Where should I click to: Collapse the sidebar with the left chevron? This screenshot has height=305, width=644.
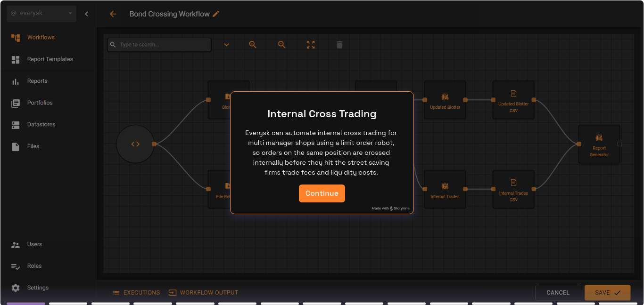(86, 14)
